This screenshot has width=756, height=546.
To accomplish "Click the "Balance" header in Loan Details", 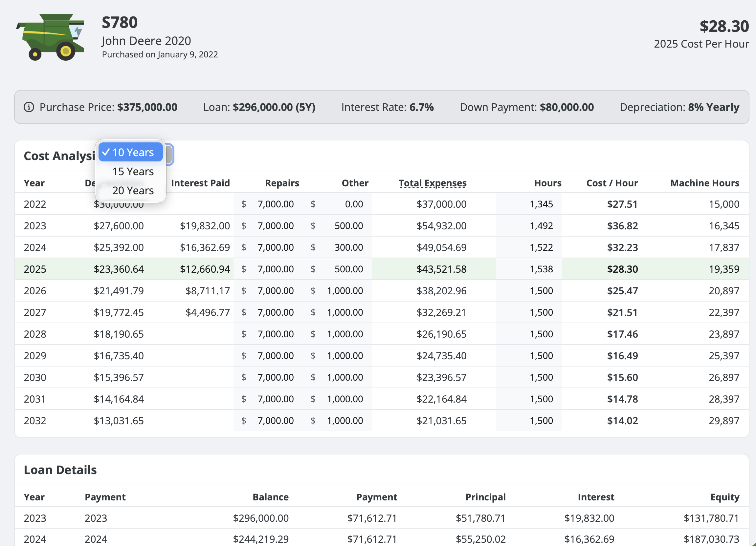I will point(271,497).
